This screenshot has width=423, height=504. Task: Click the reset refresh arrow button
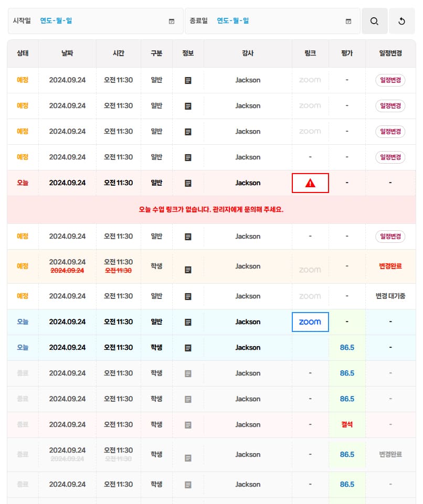tap(401, 21)
